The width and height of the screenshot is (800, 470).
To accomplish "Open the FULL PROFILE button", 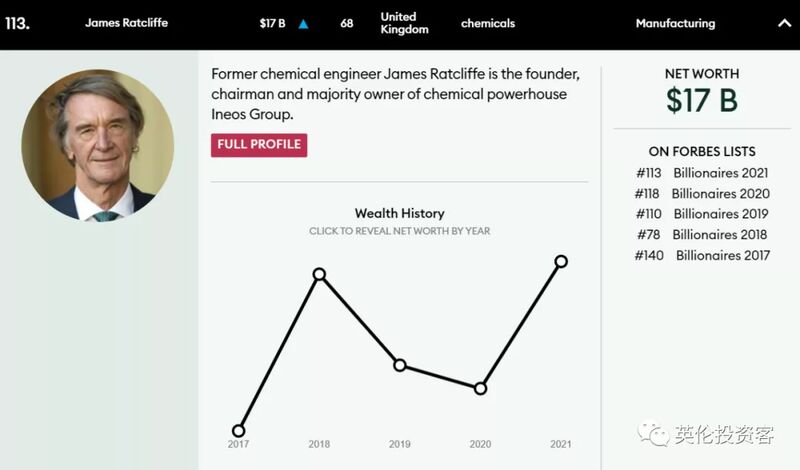I will click(x=259, y=145).
